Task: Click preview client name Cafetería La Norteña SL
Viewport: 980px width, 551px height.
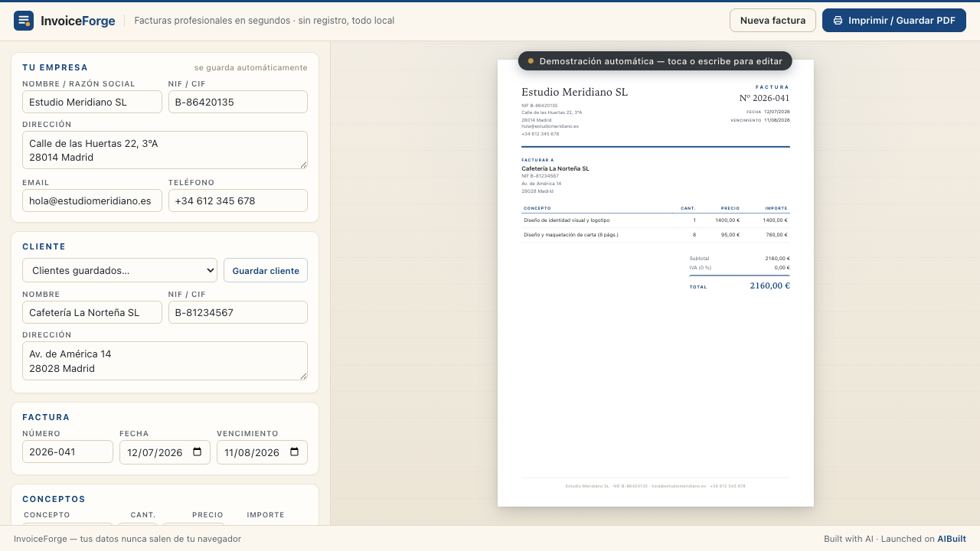Action: point(555,168)
